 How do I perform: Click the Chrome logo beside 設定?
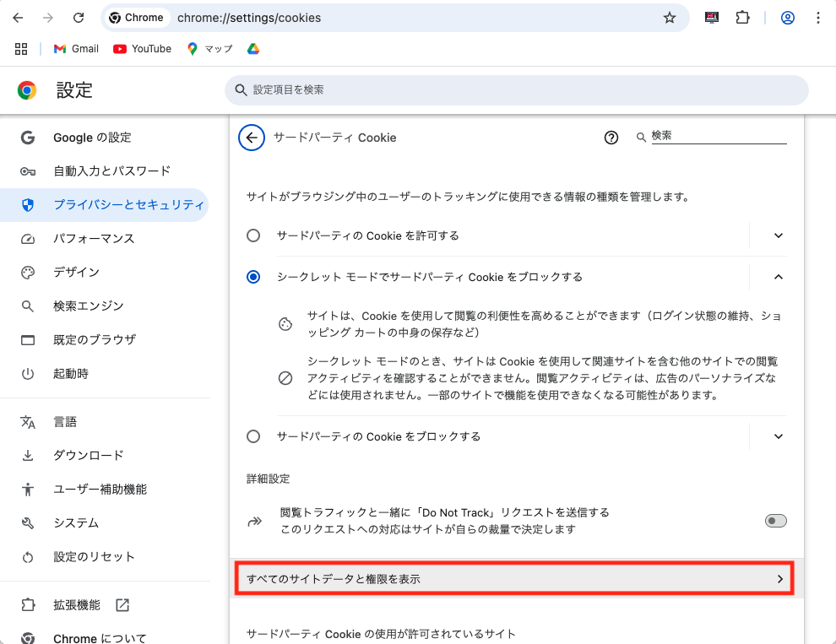pos(27,90)
